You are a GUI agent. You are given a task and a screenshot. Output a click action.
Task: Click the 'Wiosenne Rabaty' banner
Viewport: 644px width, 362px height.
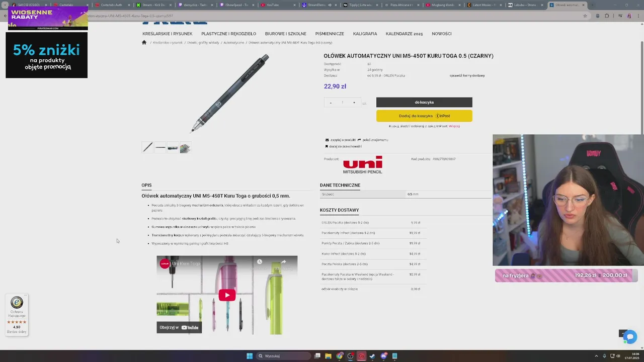48,18
